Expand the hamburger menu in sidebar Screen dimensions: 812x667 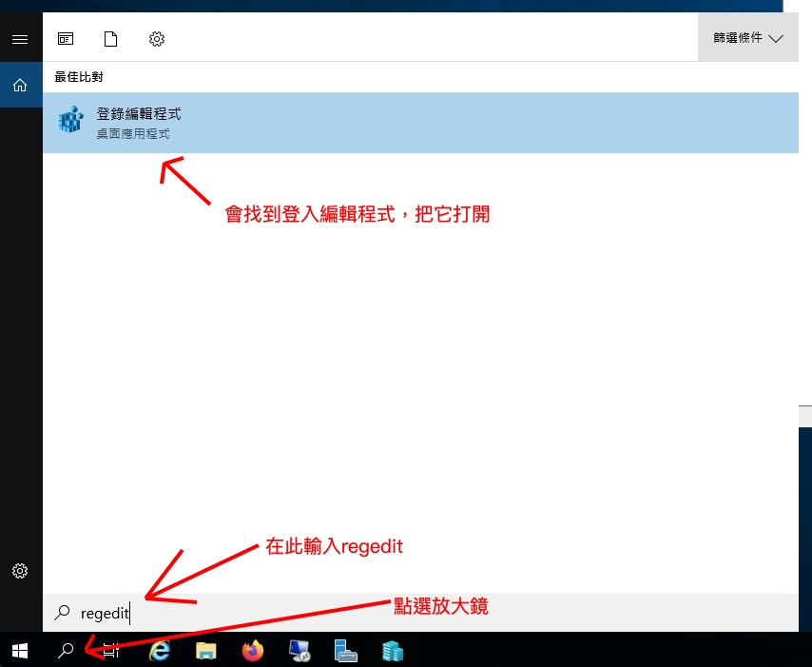click(x=20, y=39)
